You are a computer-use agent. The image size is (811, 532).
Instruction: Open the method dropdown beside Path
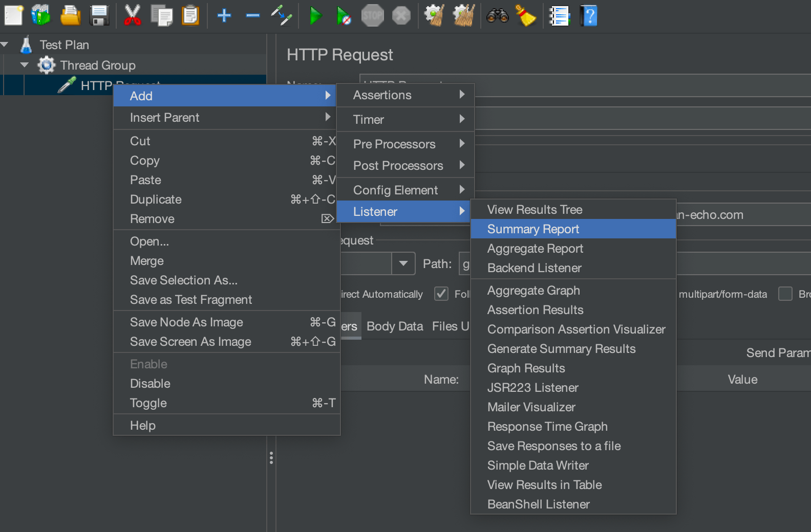coord(403,263)
